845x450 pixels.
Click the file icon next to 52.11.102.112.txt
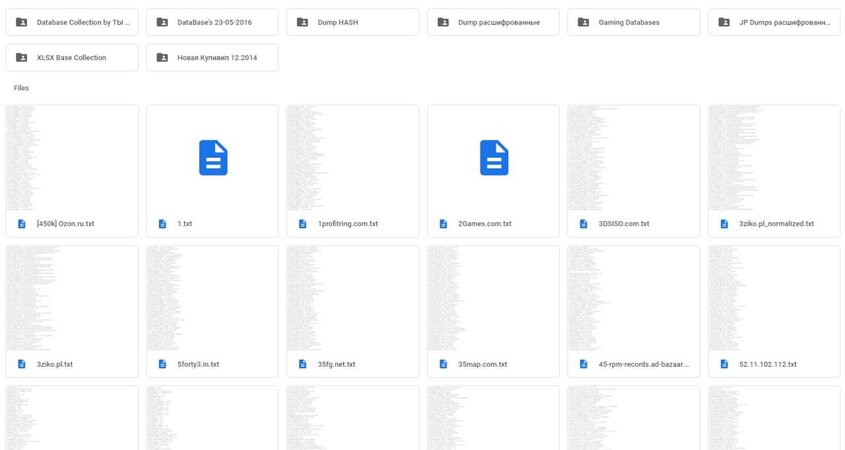(724, 364)
